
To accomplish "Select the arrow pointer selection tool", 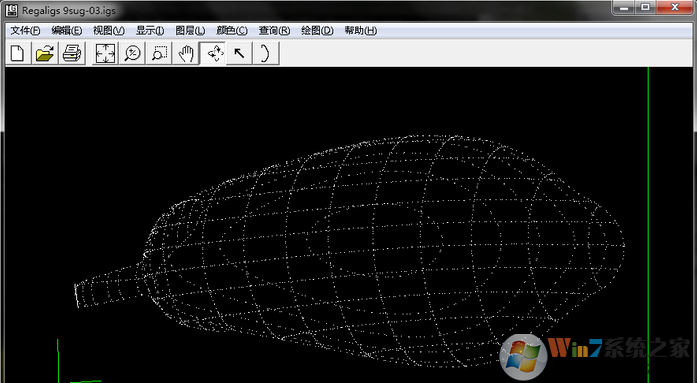I will [239, 53].
